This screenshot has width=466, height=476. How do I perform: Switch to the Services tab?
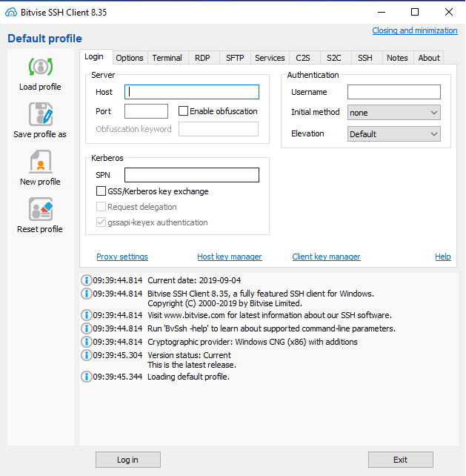pyautogui.click(x=270, y=58)
